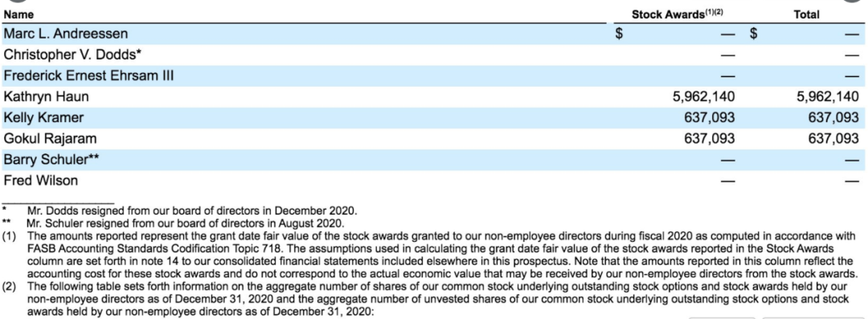Click Kathryn Haun's 5,962,140 total value
The height and width of the screenshot is (319, 868).
click(x=828, y=97)
